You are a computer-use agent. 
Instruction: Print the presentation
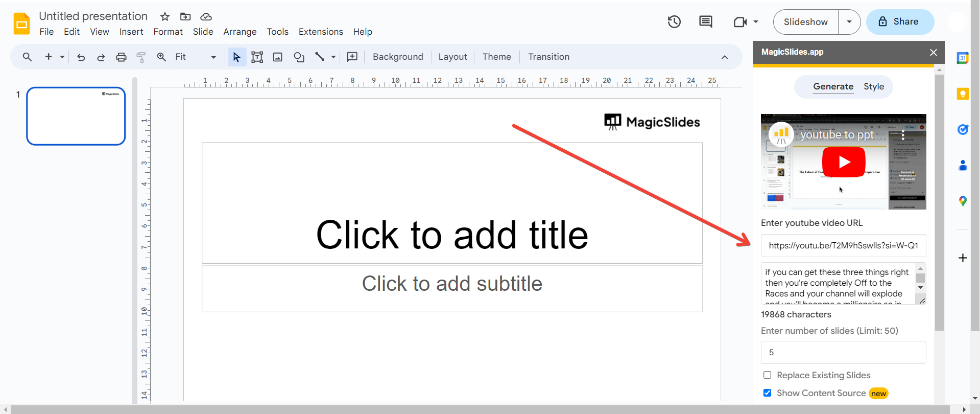[x=121, y=57]
